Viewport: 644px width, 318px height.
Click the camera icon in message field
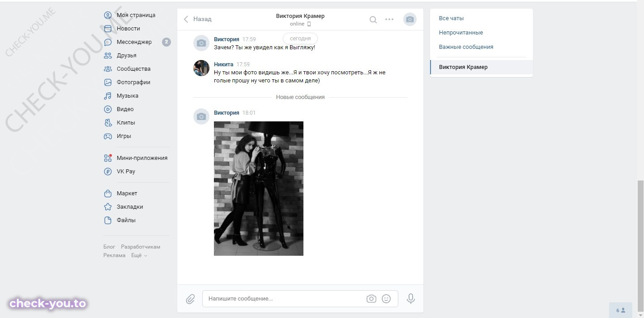pyautogui.click(x=371, y=299)
